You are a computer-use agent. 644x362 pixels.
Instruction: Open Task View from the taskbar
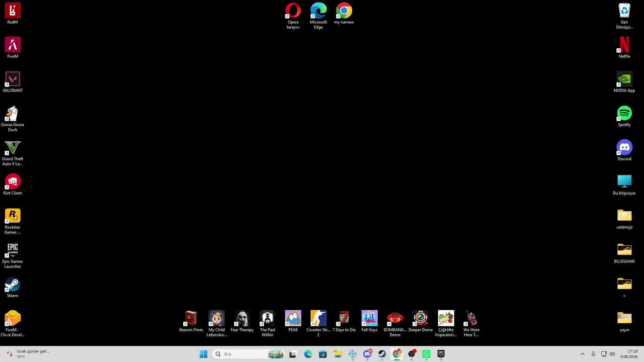pos(293,354)
